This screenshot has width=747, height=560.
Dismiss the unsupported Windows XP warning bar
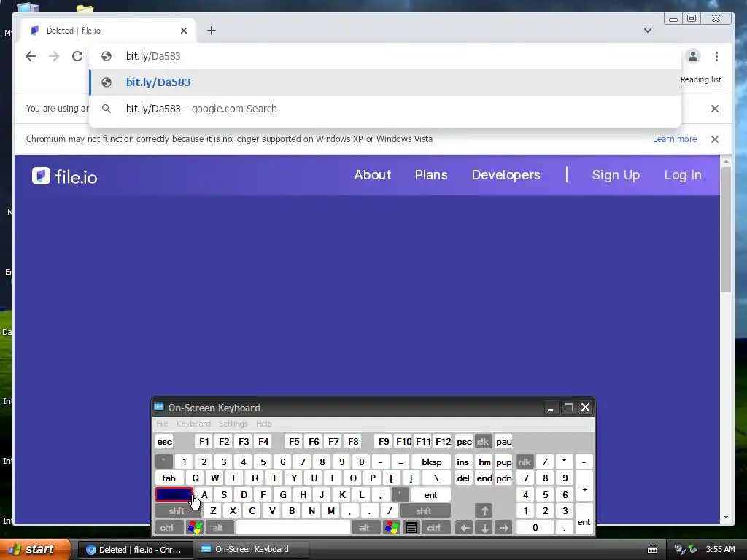(715, 139)
